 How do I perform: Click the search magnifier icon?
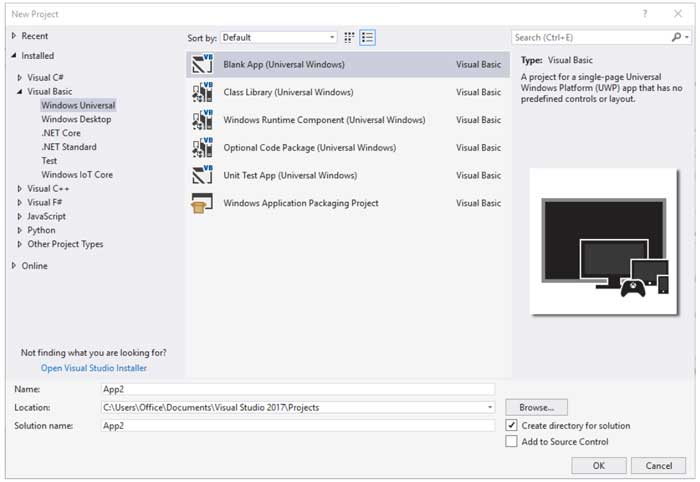677,37
